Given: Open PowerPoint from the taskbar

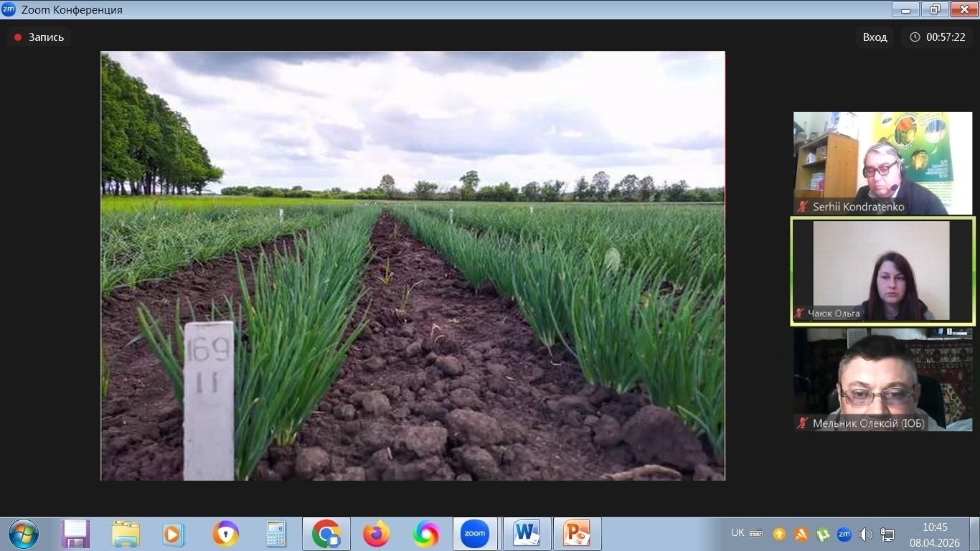Looking at the screenshot, I should [576, 534].
